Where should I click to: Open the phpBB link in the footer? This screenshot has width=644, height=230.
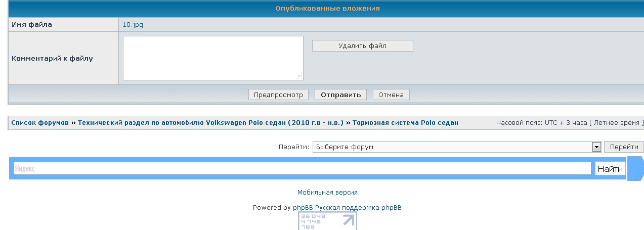[303, 208]
